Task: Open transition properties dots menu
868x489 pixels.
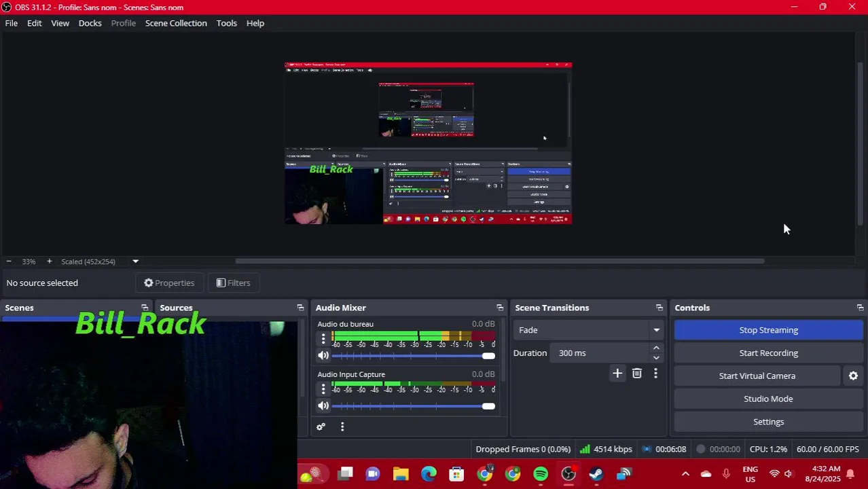Action: coord(655,374)
